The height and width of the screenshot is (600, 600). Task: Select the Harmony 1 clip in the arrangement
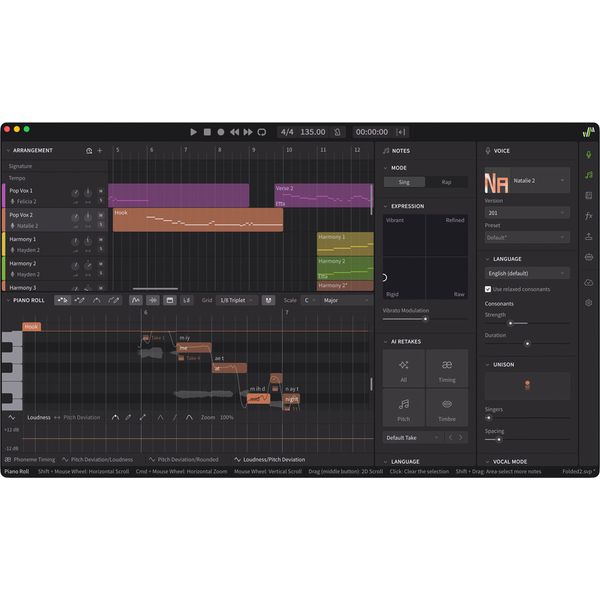(345, 244)
